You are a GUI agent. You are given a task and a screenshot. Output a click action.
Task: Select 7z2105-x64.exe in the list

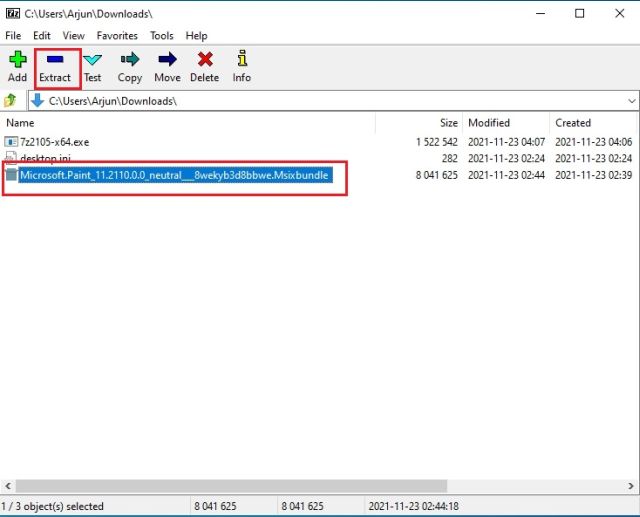54,142
